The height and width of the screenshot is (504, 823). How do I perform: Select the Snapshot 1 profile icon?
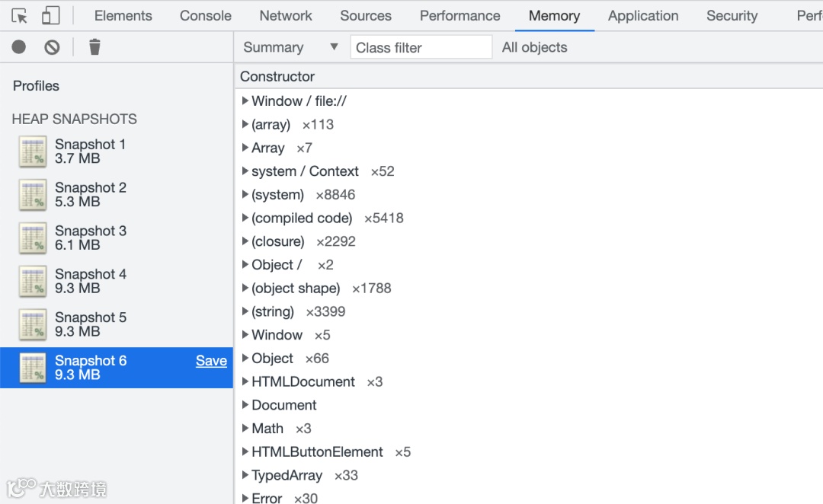[x=33, y=152]
